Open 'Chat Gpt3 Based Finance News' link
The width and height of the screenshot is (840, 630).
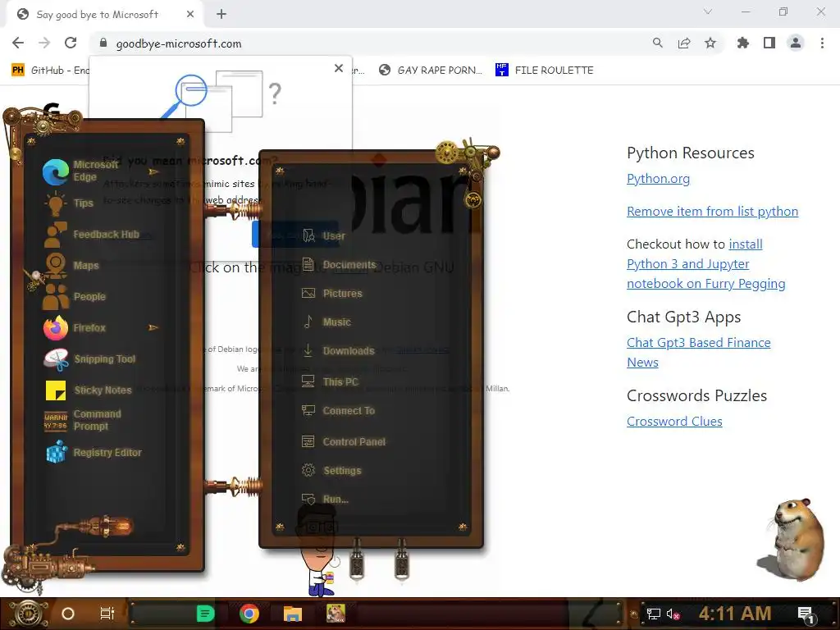[x=699, y=352]
